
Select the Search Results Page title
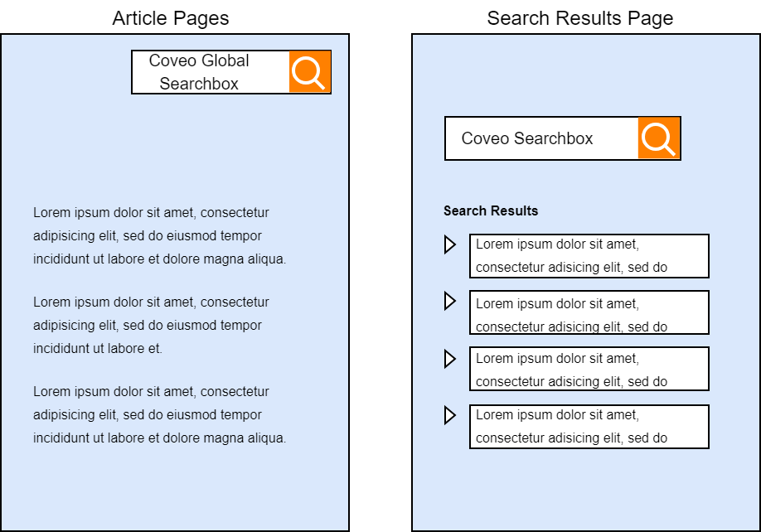[x=580, y=18]
